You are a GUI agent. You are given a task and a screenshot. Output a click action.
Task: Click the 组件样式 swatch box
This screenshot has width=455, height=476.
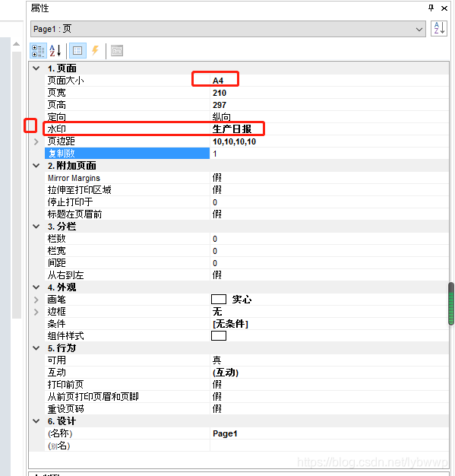coord(219,336)
